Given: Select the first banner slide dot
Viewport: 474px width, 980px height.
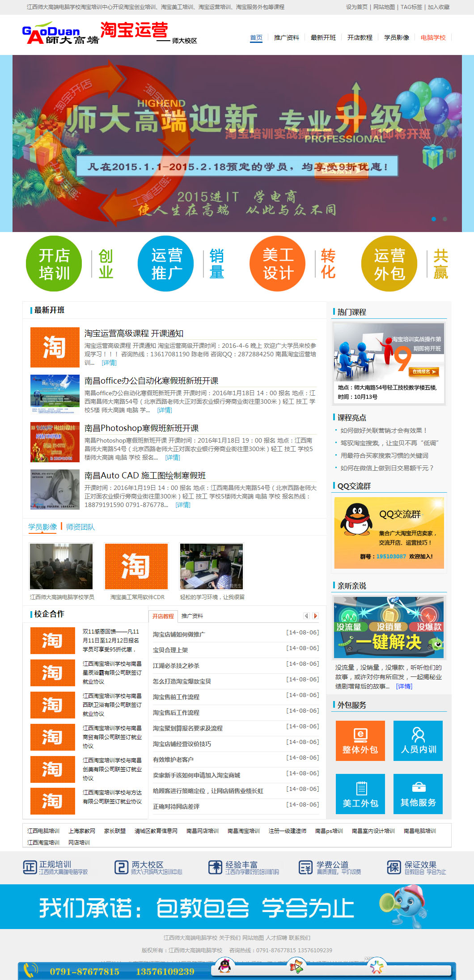Looking at the screenshot, I should click(434, 219).
